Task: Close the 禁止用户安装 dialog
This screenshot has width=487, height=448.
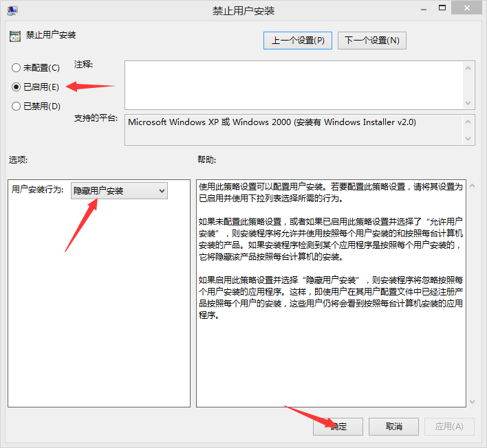Action: 467,8
